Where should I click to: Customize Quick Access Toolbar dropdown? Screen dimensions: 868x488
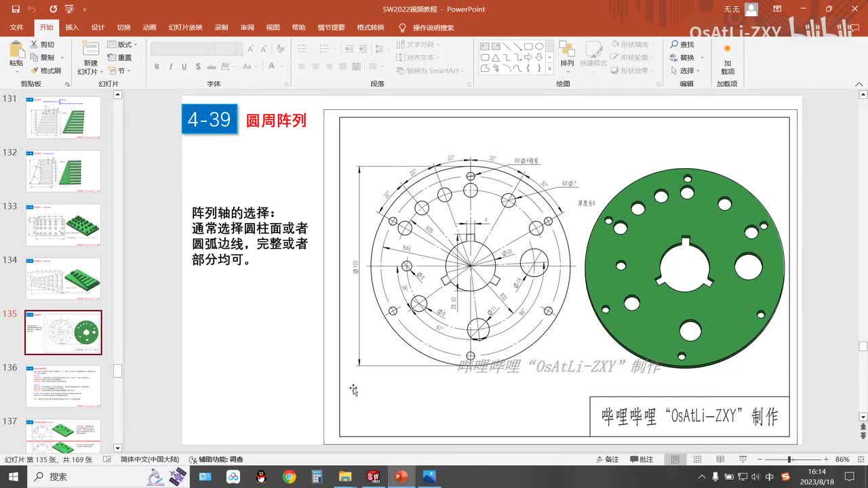[x=85, y=9]
